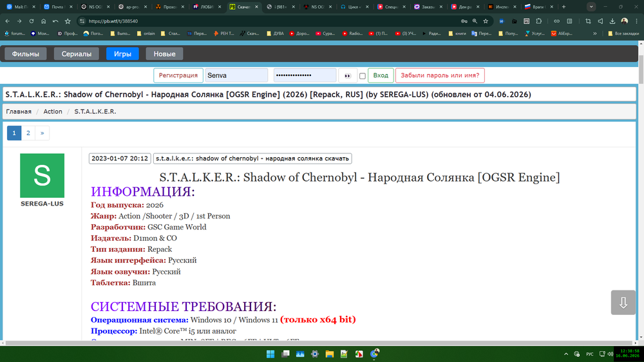Open a new tab with plus button

tap(564, 6)
